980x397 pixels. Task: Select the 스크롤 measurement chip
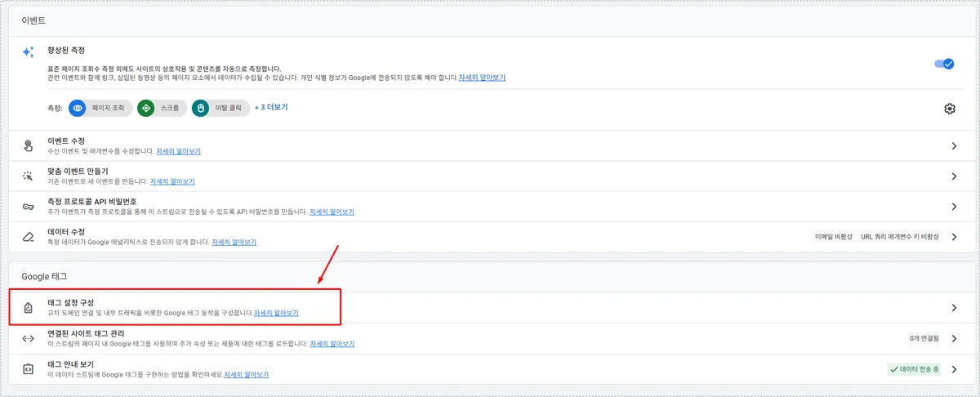[161, 108]
